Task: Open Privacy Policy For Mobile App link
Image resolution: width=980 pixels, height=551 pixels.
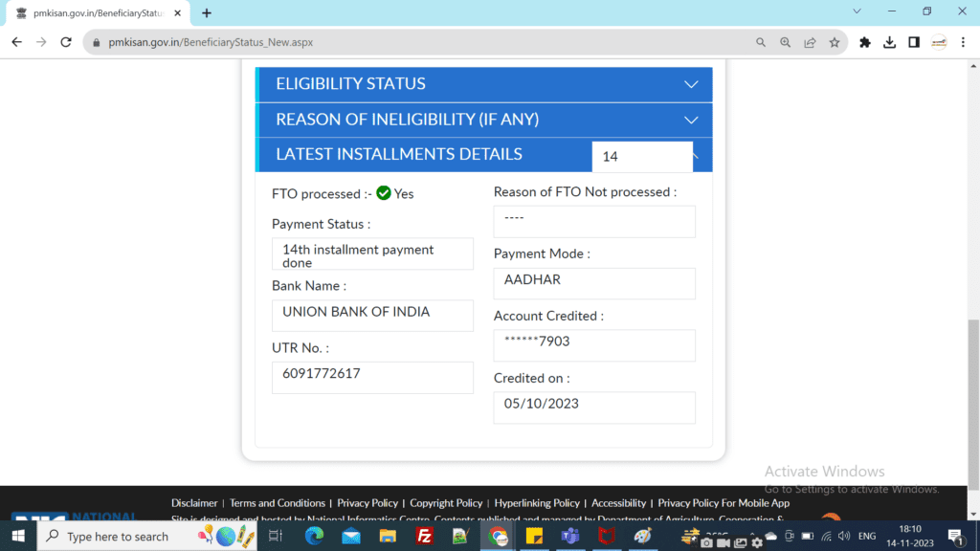Action: (x=724, y=503)
